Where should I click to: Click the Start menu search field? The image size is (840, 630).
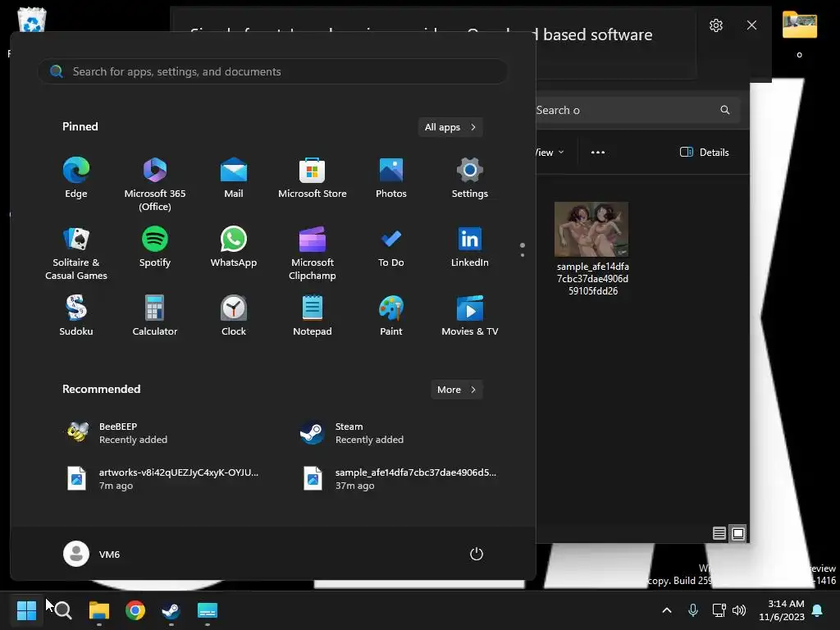(272, 71)
